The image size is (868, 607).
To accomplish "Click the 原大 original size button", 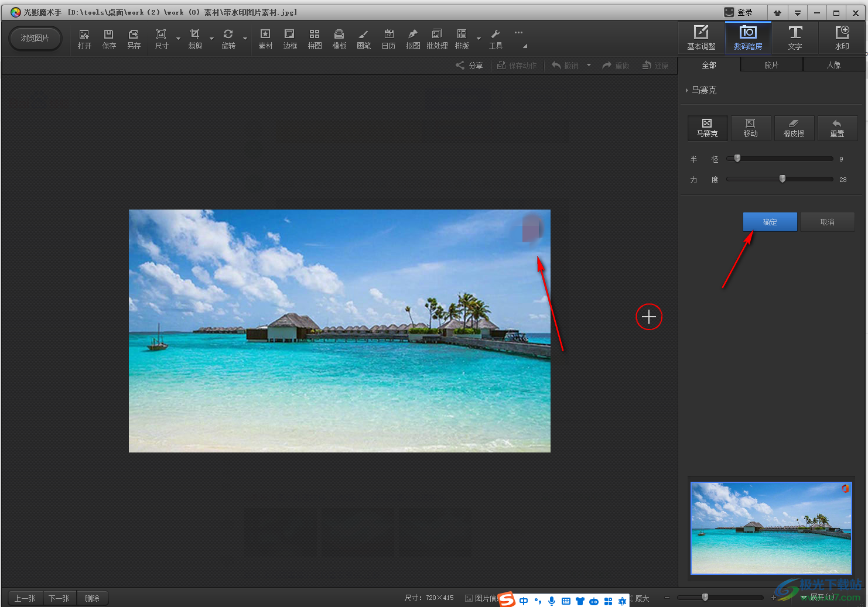I will click(x=642, y=598).
